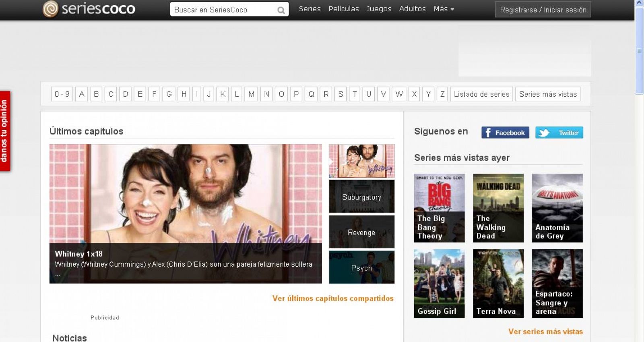Open The Walking Dead poster

498,208
